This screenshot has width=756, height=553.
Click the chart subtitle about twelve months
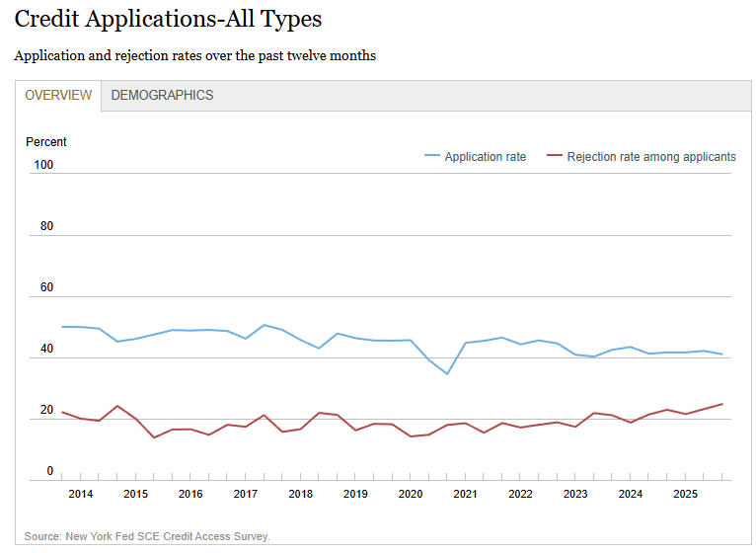point(194,56)
